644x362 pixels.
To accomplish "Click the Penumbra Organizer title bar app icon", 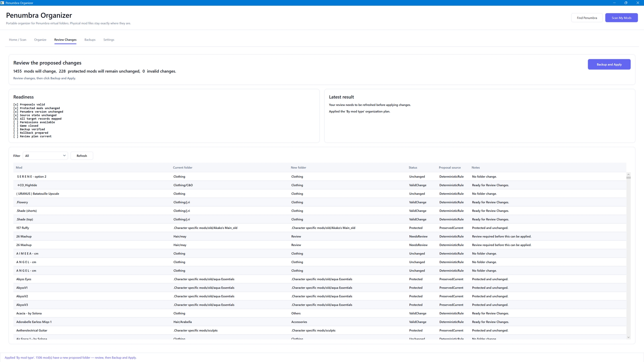I will pyautogui.click(x=2, y=3).
